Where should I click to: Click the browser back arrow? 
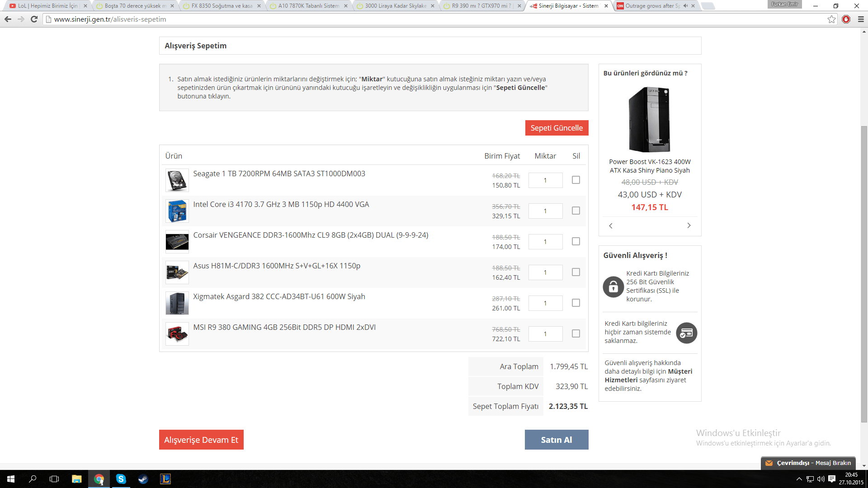pos(8,19)
